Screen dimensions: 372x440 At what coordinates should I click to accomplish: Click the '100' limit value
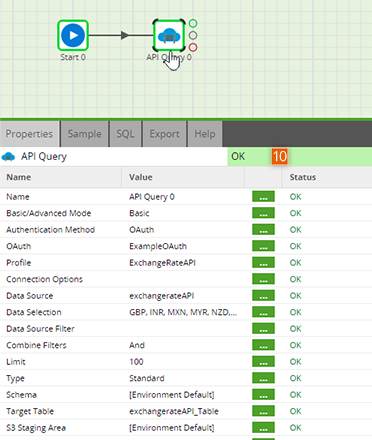click(136, 362)
